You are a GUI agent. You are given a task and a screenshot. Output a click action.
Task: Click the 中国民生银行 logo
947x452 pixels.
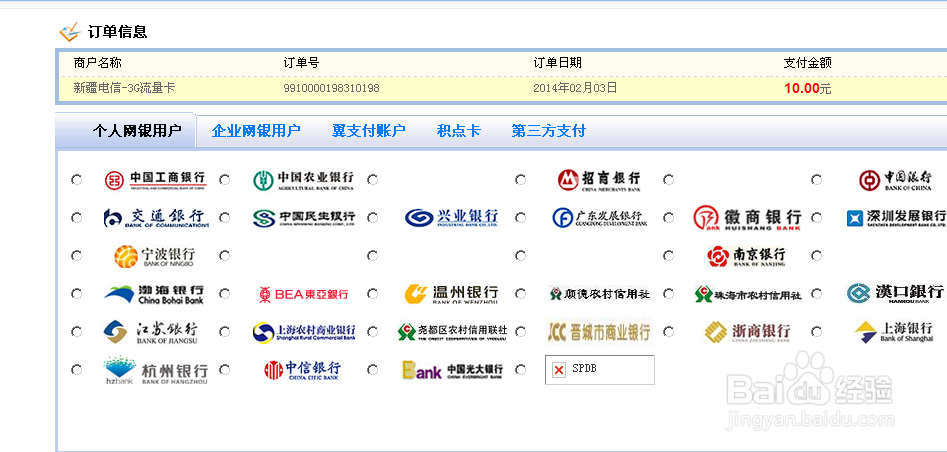click(304, 218)
